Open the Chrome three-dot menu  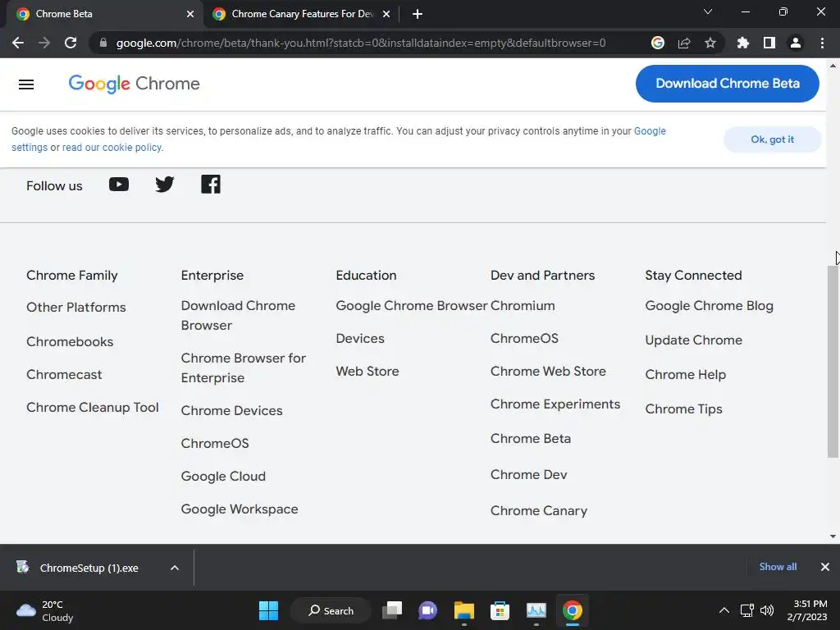coord(822,43)
